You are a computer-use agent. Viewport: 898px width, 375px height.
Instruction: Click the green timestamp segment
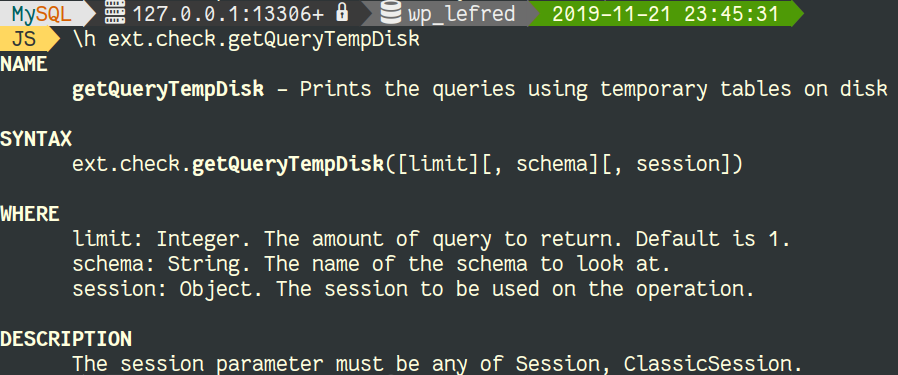[x=665, y=13]
